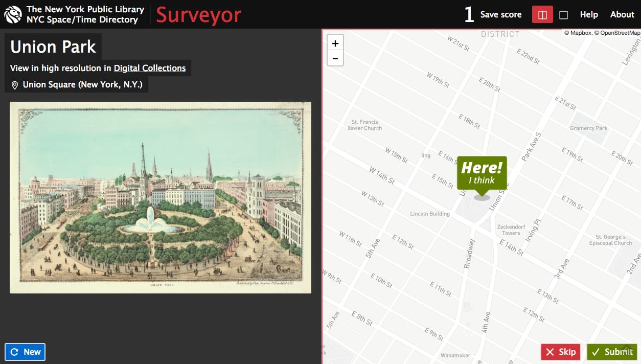
Task: Skip the current Union Park image
Action: [x=560, y=352]
